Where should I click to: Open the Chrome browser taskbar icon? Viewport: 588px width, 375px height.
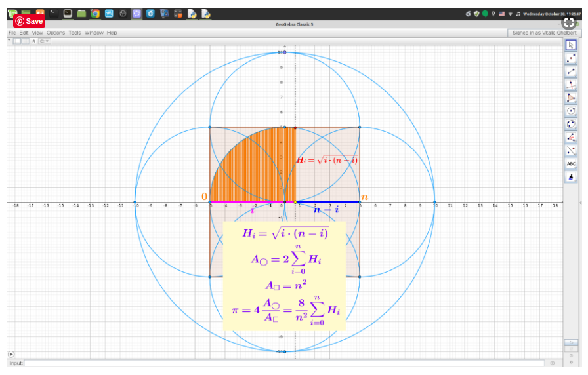pos(95,14)
